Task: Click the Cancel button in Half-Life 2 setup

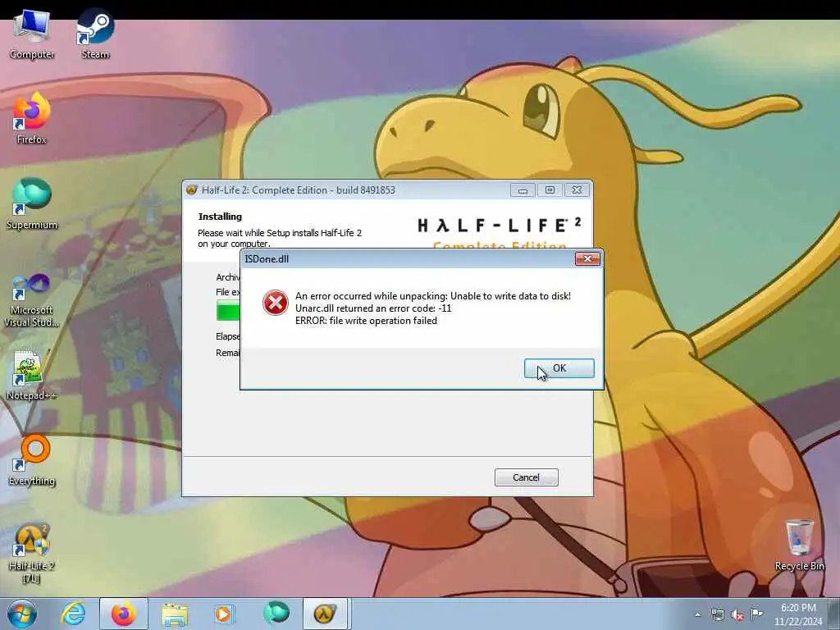Action: pos(526,477)
